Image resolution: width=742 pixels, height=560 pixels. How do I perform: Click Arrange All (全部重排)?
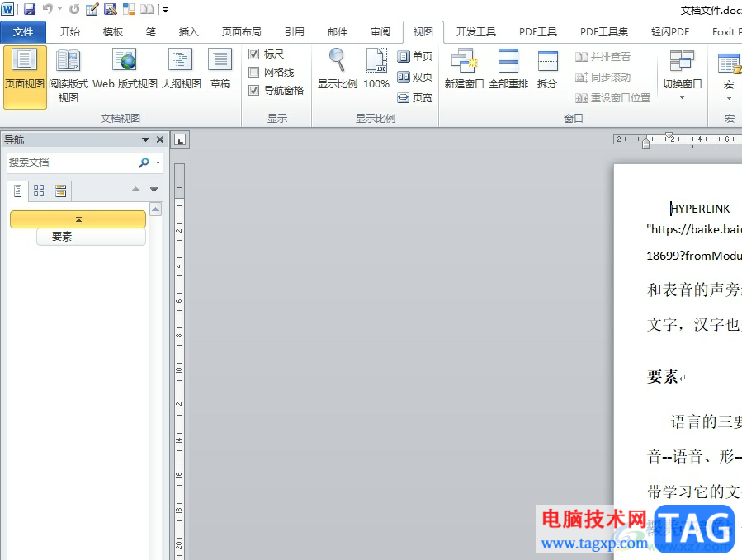point(508,69)
